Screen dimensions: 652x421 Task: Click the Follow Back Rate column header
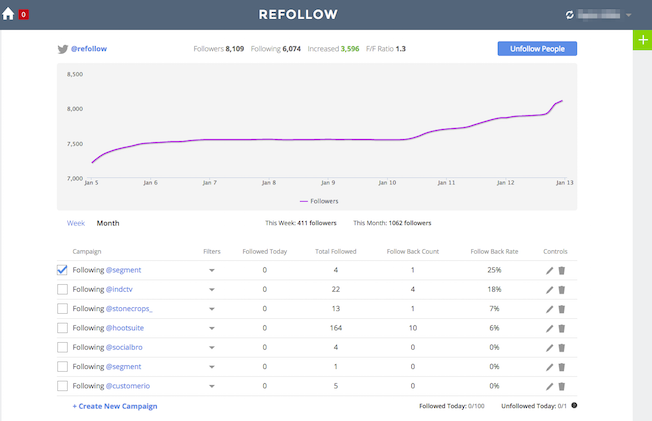pos(494,252)
